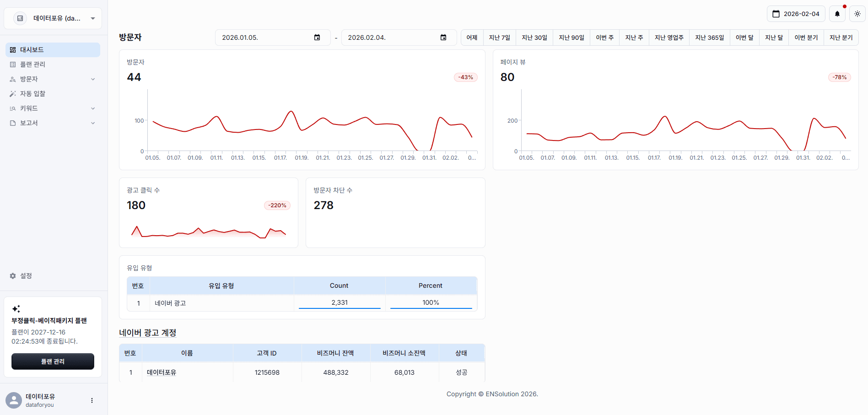
Task: Open the end date calendar picker icon
Action: click(443, 38)
